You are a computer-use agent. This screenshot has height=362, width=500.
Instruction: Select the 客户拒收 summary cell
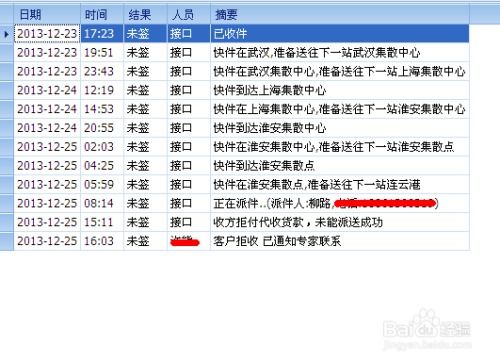(x=340, y=241)
